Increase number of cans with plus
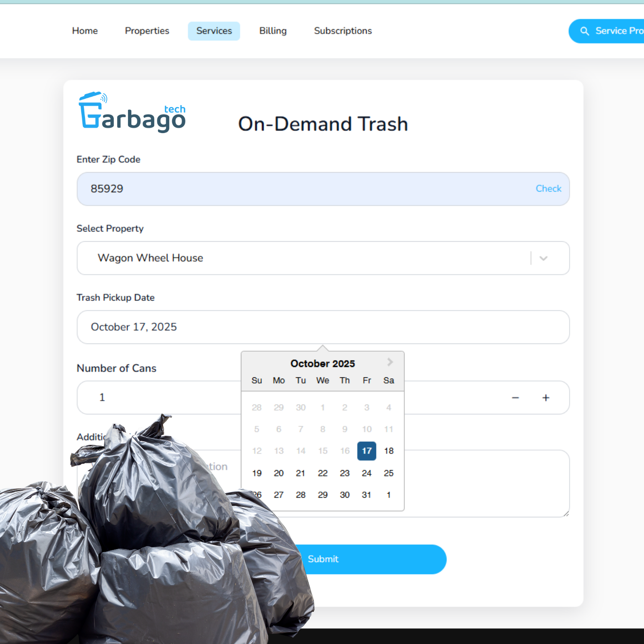The width and height of the screenshot is (644, 644). point(546,398)
